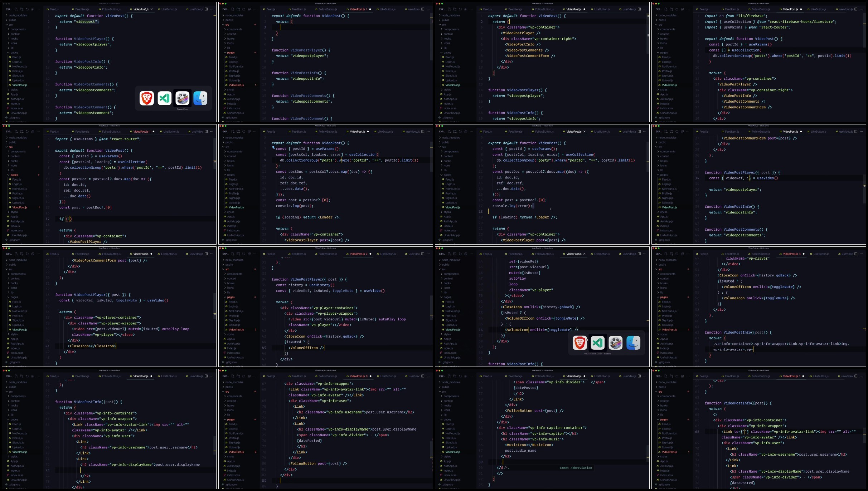
Task: Open Profile.js in VideoPost.js 9 frame explorer
Action: [x=232, y=438]
